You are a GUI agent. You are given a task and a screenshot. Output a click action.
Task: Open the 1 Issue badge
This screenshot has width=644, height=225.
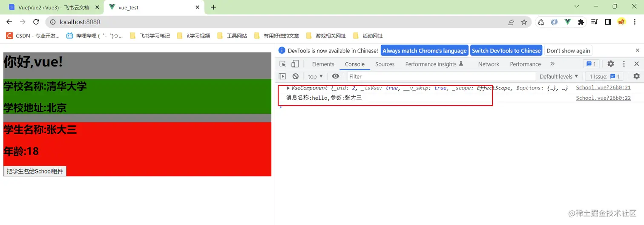coord(604,76)
